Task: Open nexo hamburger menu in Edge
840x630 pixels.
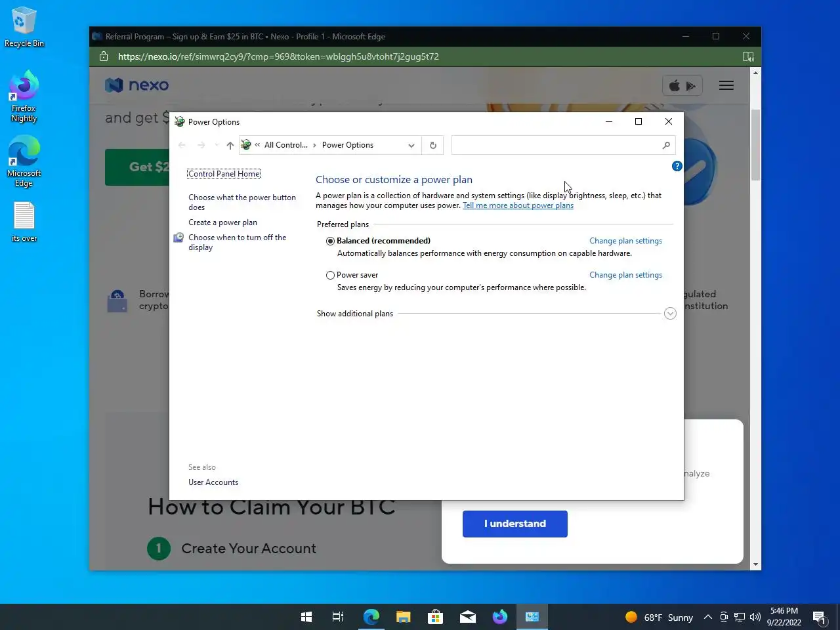Action: [726, 85]
